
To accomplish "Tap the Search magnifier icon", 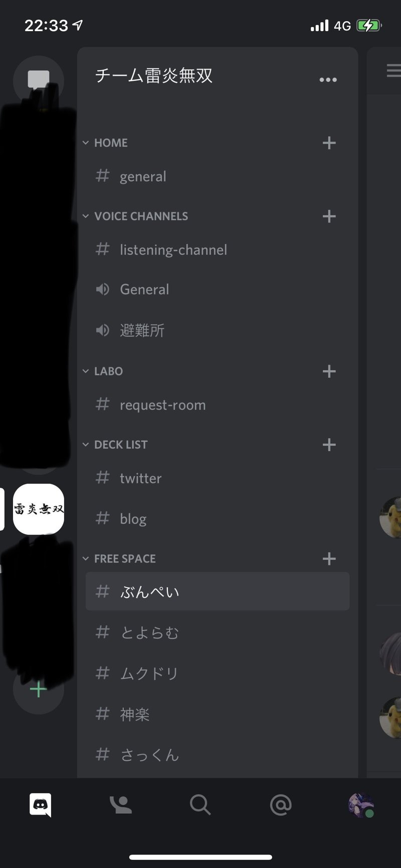I will [x=200, y=805].
